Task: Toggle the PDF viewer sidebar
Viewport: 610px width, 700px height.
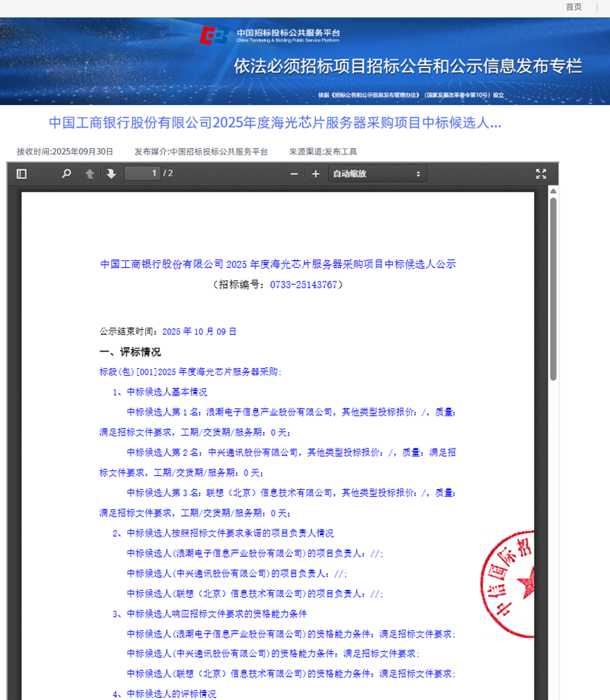Action: coord(21,173)
